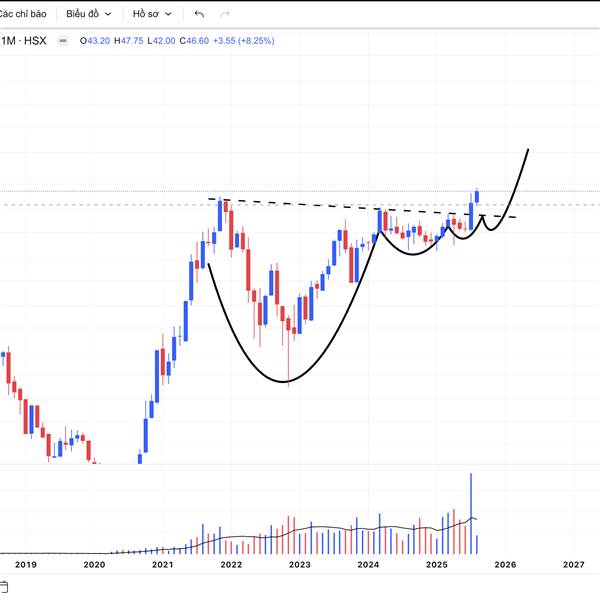Click the 2020 label on time axis
This screenshot has height=600, width=600.
94,564
